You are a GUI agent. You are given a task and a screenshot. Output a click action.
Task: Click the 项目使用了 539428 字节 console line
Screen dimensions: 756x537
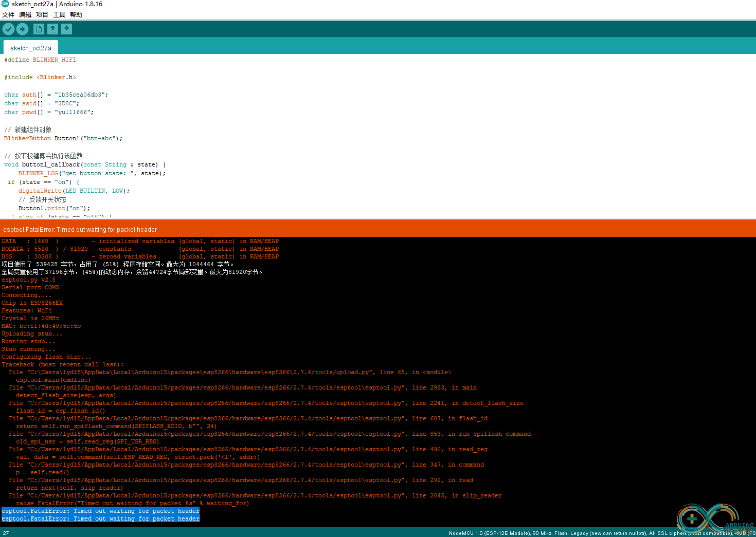(x=117, y=264)
